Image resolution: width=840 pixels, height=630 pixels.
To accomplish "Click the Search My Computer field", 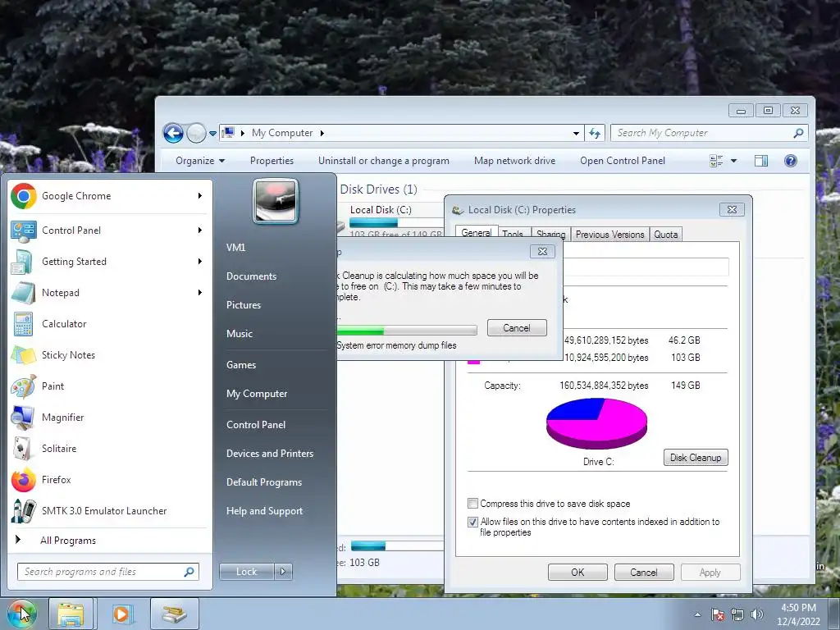I will (709, 133).
